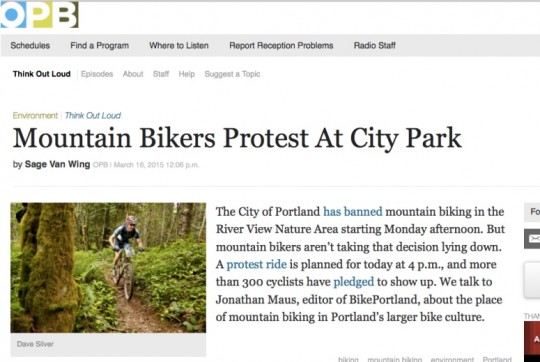The width and height of the screenshot is (540, 362).
Task: Open Find a Program page
Action: [x=100, y=45]
